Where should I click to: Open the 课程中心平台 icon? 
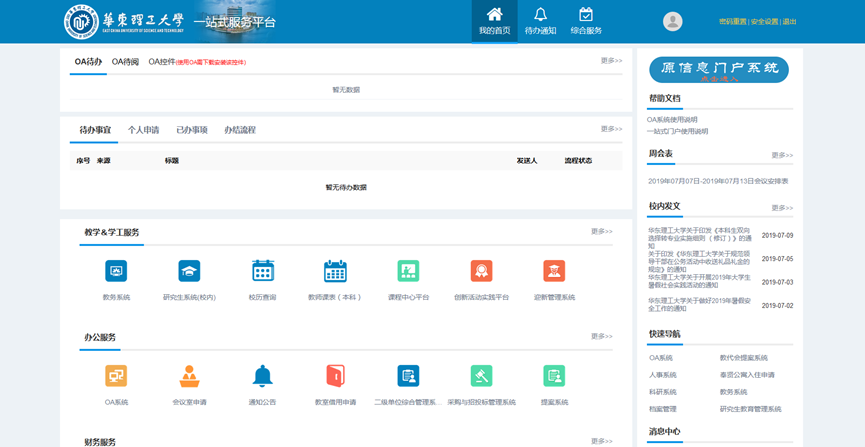click(x=408, y=271)
